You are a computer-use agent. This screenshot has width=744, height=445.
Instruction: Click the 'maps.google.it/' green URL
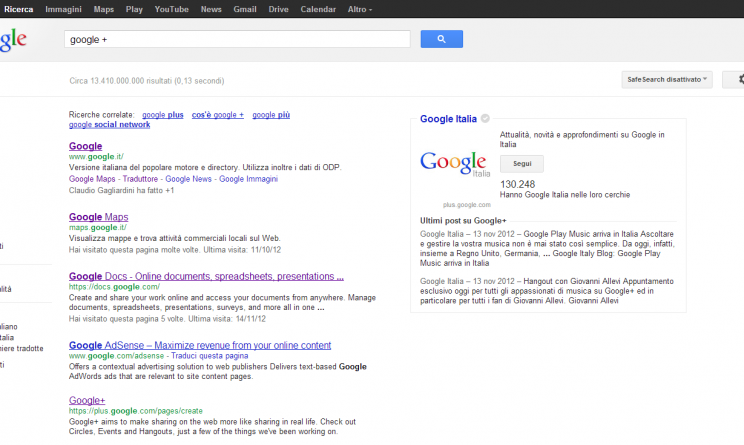98,227
